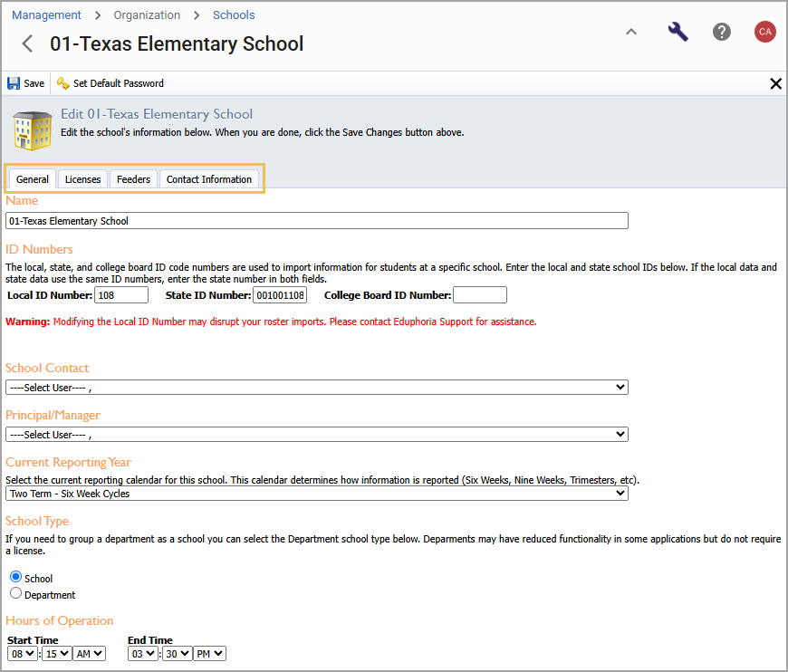The image size is (788, 672).
Task: Open the Feeders tab
Action: [134, 179]
